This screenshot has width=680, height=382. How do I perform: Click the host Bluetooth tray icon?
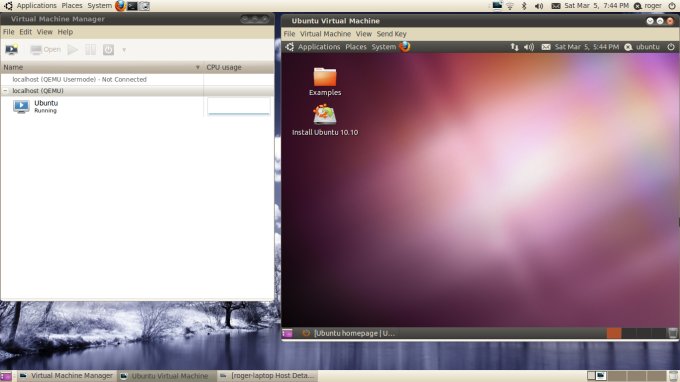(x=524, y=6)
